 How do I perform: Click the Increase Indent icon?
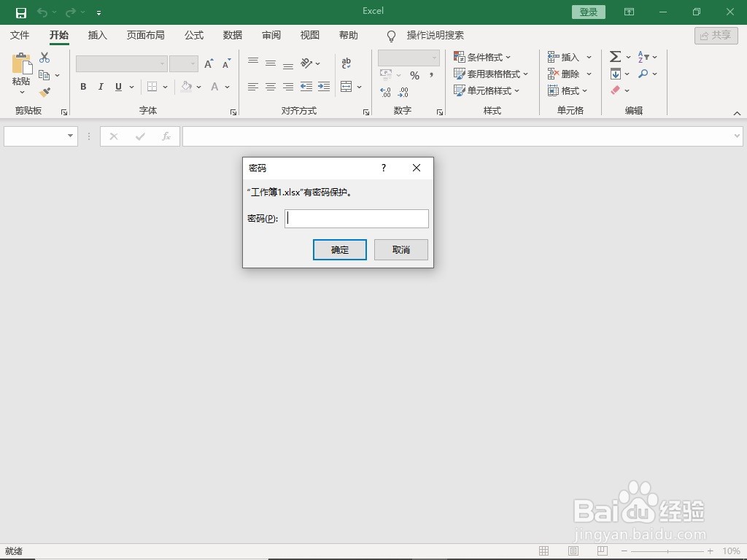tap(324, 87)
